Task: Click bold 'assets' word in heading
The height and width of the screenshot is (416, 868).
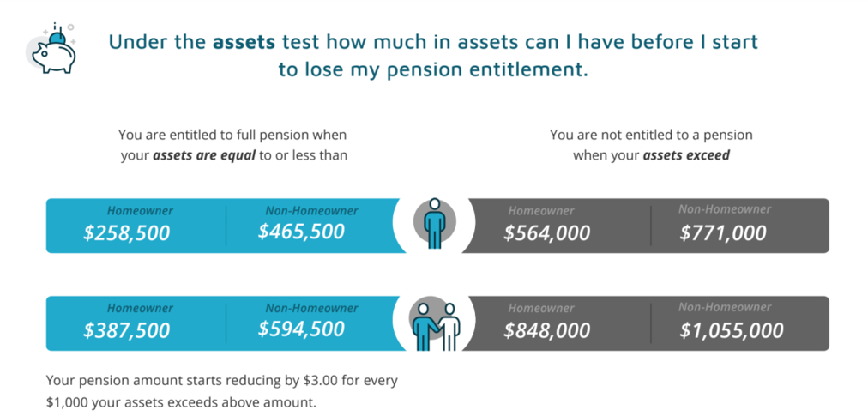Action: point(244,42)
